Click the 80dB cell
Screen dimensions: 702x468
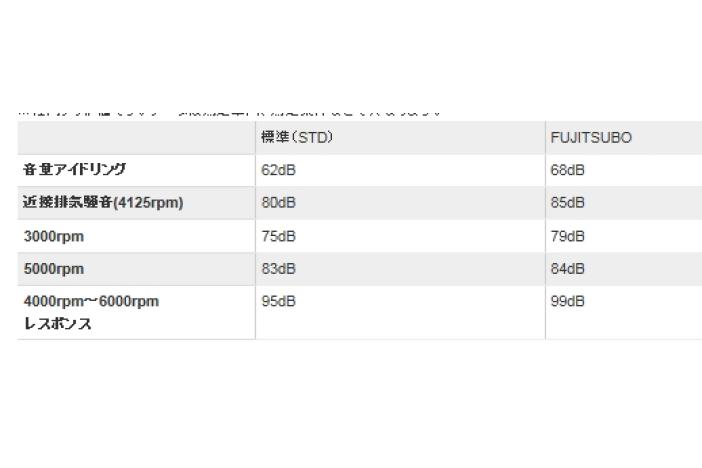click(278, 203)
